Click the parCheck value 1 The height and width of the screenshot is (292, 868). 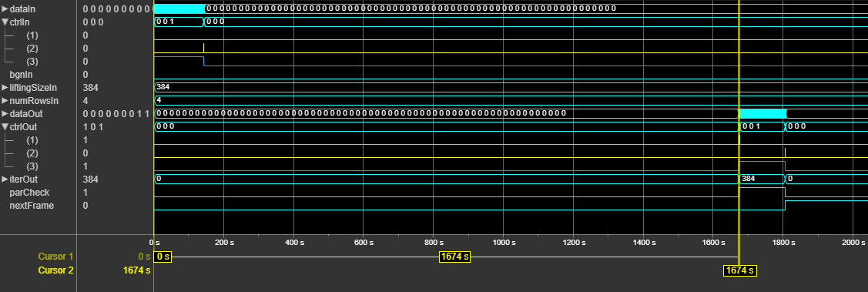85,193
